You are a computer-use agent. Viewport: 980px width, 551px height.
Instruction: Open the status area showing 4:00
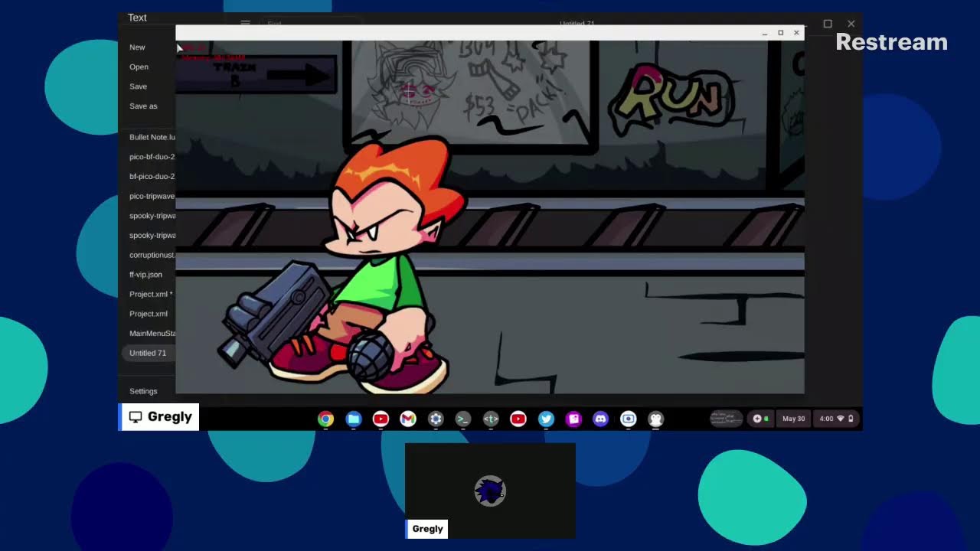tap(836, 419)
